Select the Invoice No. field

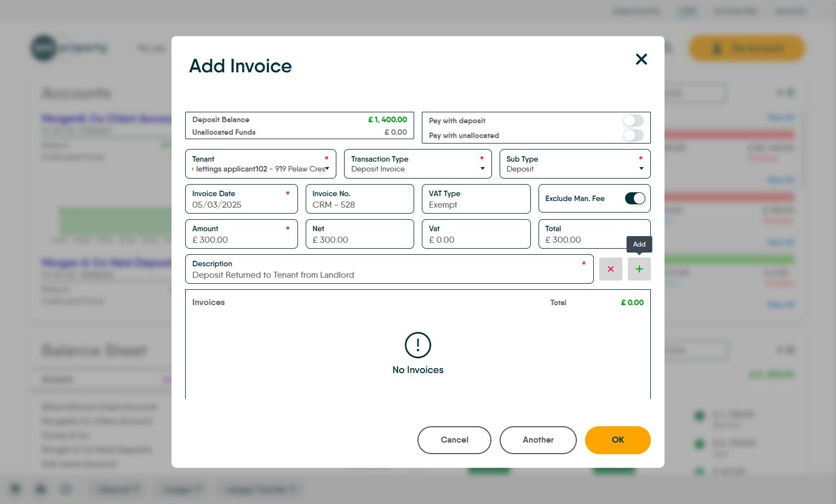point(360,199)
